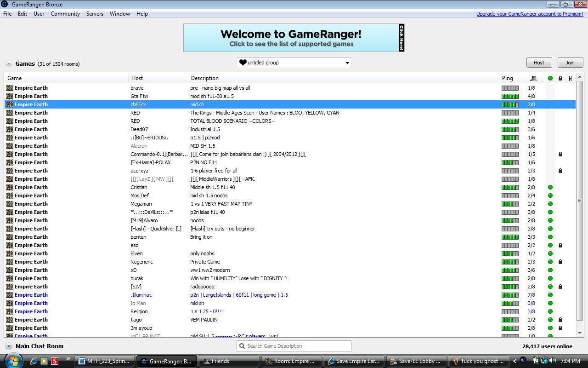The height and width of the screenshot is (368, 588).
Task: Collapse the Games section arrow
Action: point(9,64)
